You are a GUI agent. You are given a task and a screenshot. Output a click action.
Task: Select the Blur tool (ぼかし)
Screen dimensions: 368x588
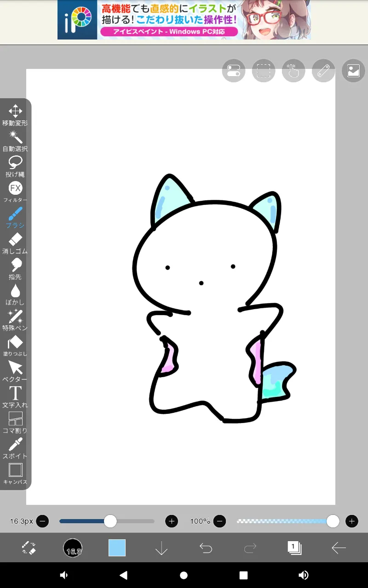click(x=15, y=294)
